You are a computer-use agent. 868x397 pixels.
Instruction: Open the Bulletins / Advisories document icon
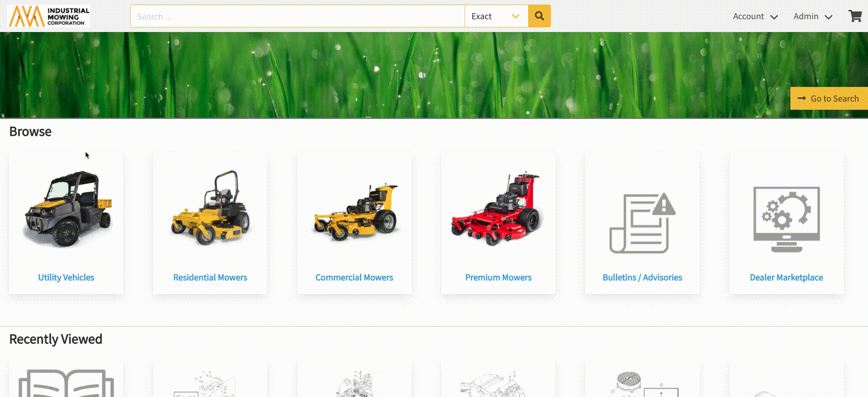[x=642, y=223]
